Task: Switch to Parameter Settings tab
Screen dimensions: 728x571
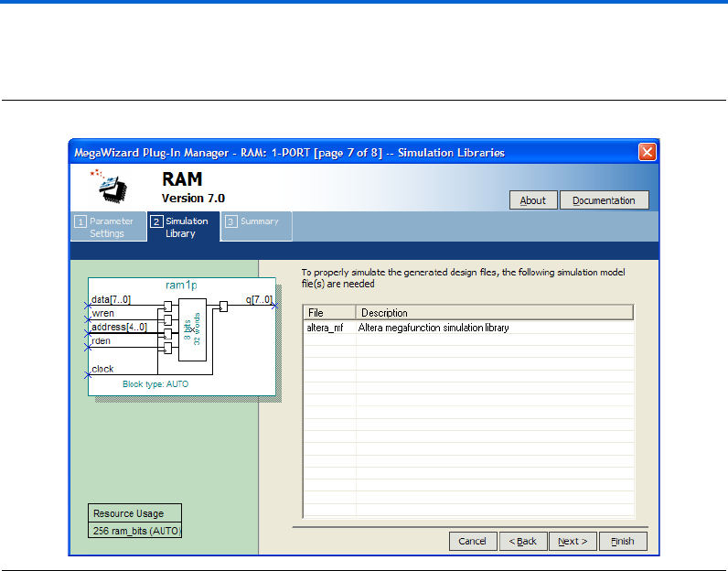Action: pyautogui.click(x=108, y=227)
